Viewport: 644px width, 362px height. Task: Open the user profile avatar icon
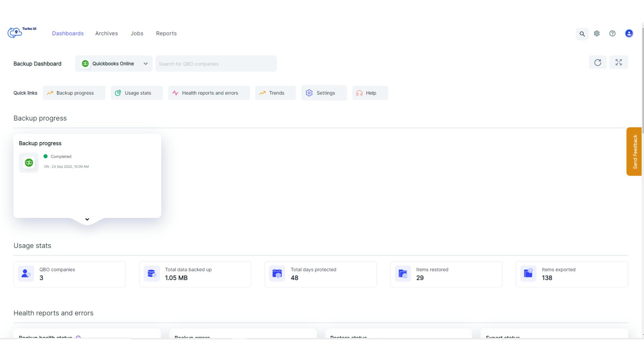pyautogui.click(x=629, y=34)
